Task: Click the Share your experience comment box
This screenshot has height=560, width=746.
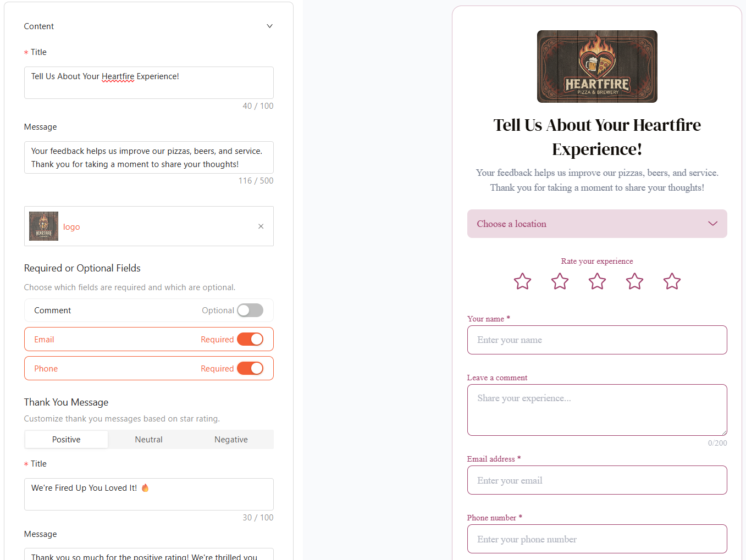Action: point(597,410)
